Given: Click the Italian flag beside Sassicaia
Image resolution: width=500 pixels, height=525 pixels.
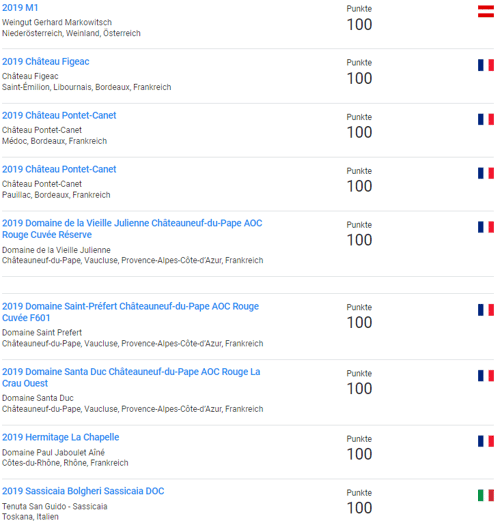Looking at the screenshot, I should click(x=486, y=495).
